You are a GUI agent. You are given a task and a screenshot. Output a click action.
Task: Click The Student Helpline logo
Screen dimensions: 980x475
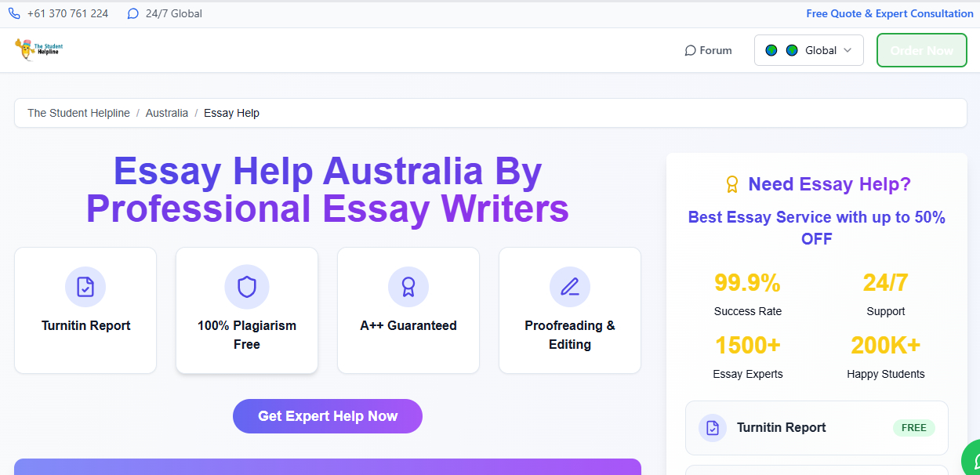tap(38, 50)
